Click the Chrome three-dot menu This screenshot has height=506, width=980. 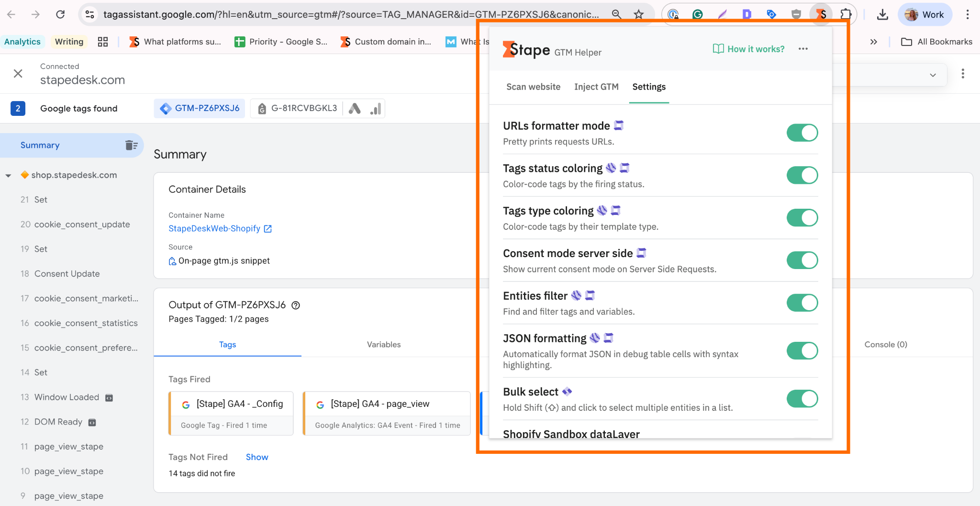click(968, 14)
